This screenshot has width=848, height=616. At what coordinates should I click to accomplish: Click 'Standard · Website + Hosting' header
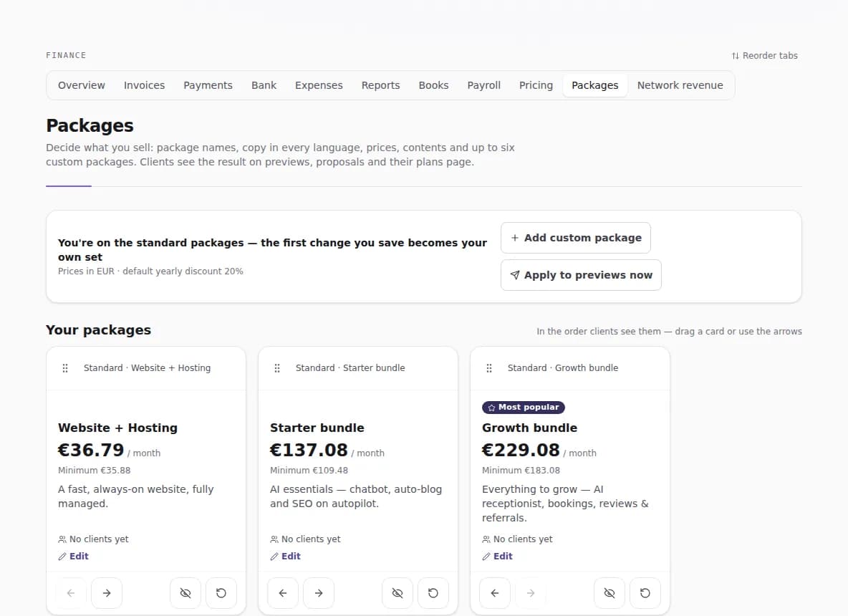click(x=147, y=368)
